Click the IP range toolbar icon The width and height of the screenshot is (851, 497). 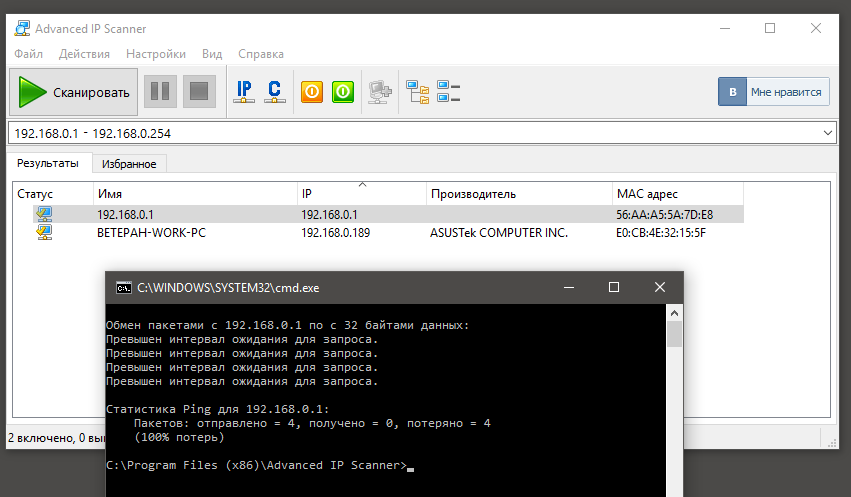[x=243, y=92]
